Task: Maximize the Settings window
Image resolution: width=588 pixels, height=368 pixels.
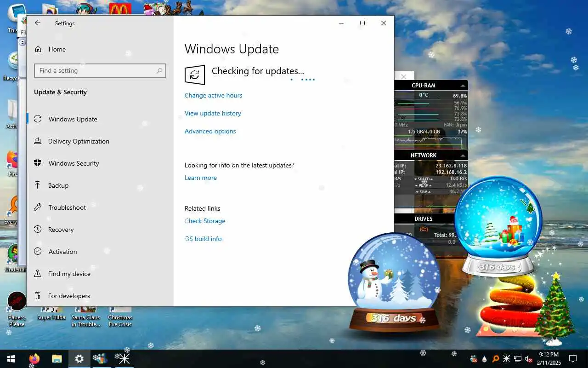Action: tap(362, 23)
